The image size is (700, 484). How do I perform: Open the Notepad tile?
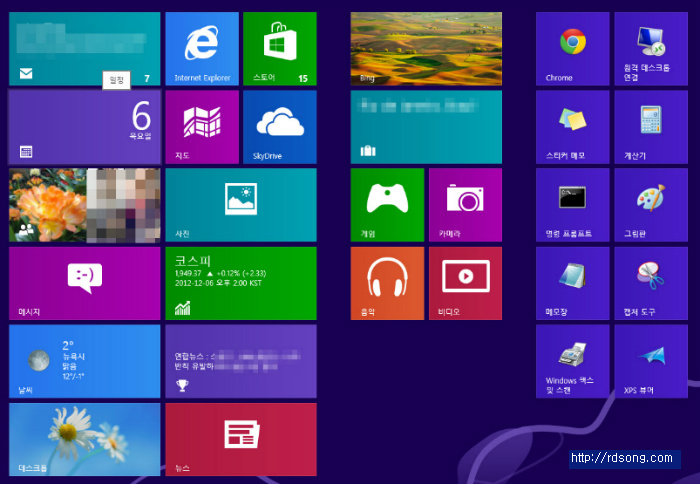pyautogui.click(x=572, y=282)
